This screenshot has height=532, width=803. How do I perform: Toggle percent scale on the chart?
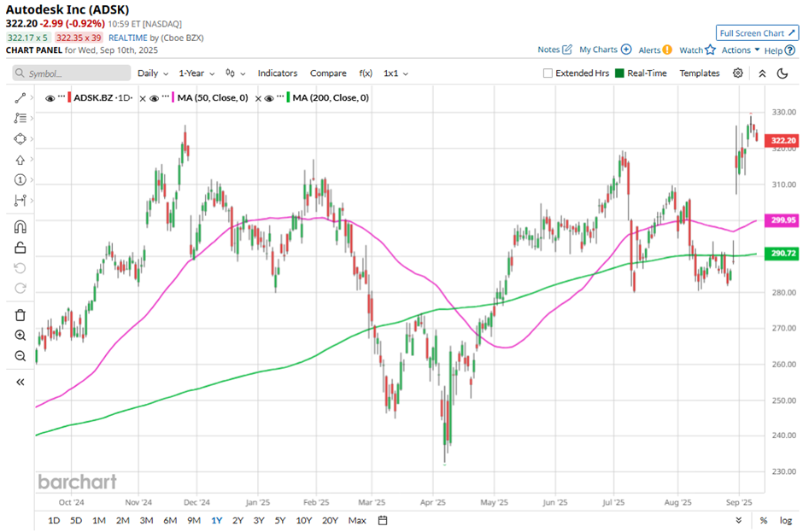pos(764,520)
